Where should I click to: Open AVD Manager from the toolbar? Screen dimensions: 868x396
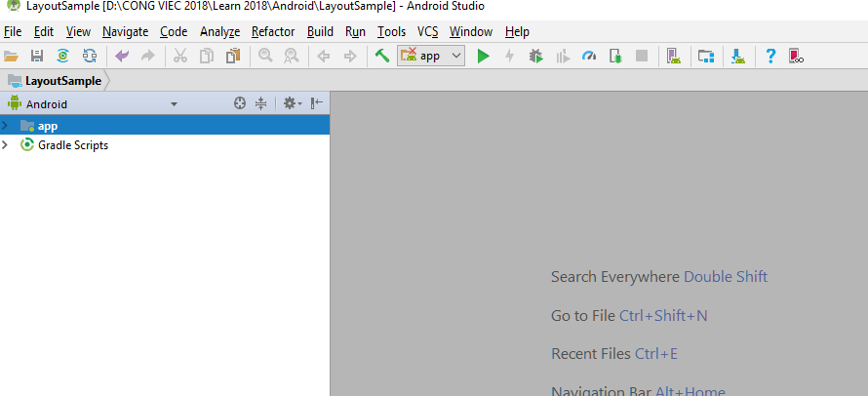tap(673, 57)
